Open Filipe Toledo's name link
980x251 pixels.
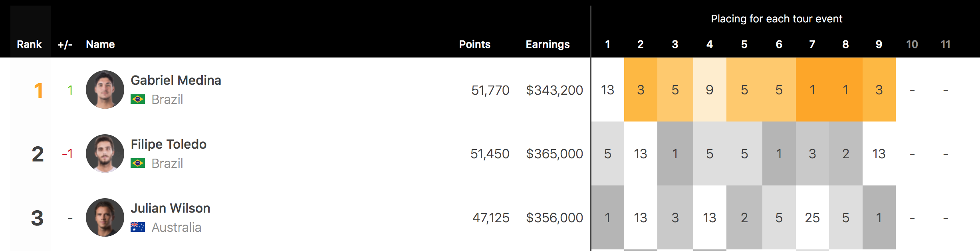point(169,144)
